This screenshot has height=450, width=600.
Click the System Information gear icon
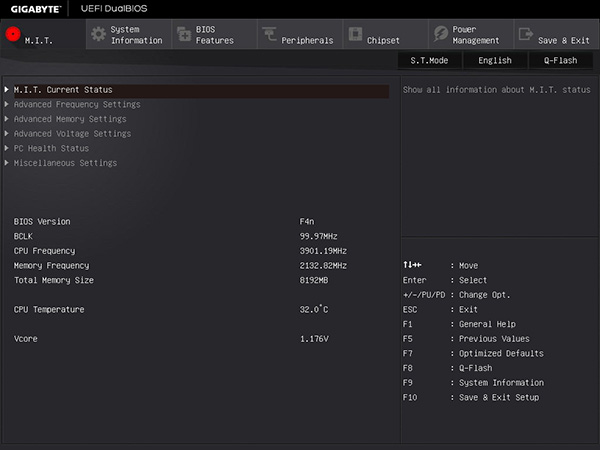98,34
